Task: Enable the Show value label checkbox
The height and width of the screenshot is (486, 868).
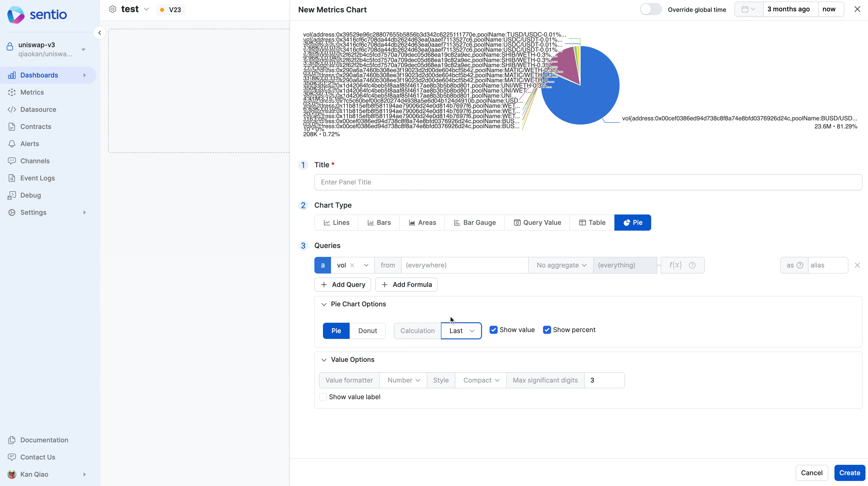Action: pos(323,397)
